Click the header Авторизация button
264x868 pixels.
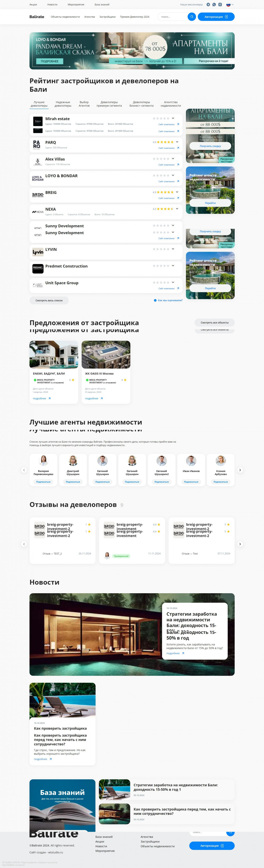216,17
